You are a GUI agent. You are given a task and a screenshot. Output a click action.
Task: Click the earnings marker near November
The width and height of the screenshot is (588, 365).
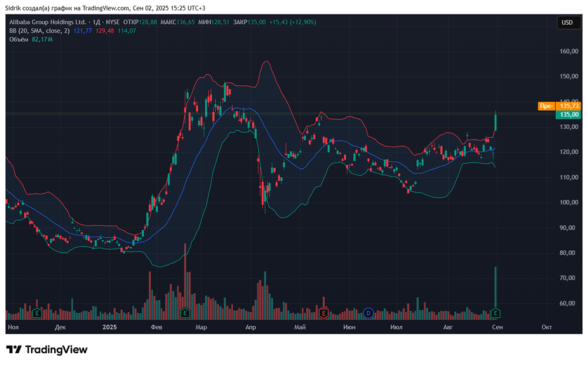click(x=36, y=312)
